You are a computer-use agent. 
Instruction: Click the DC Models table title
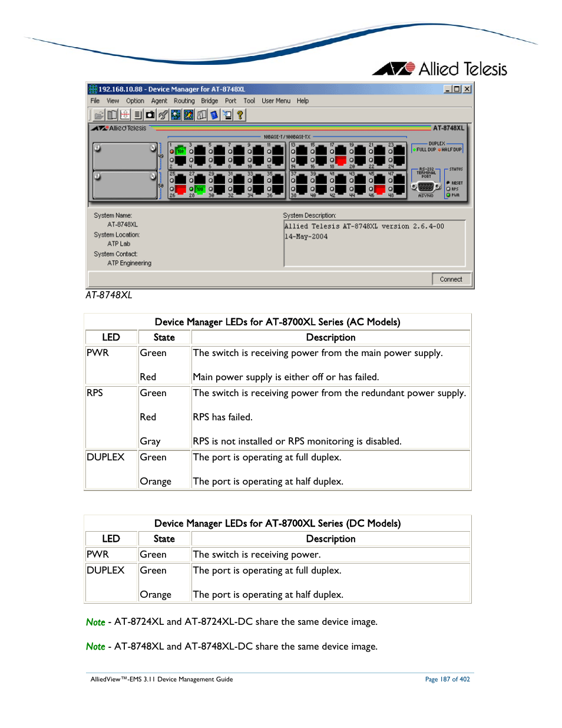[277, 523]
